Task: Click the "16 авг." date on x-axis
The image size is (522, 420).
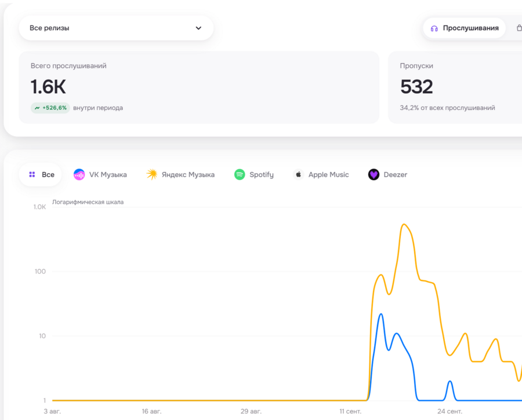Action: [x=151, y=411]
